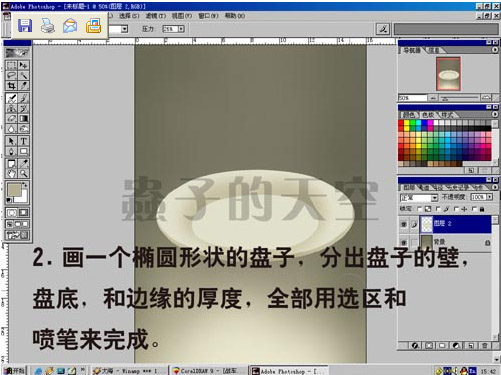Select the Crop tool
This screenshot has width=501, height=375.
[12, 86]
